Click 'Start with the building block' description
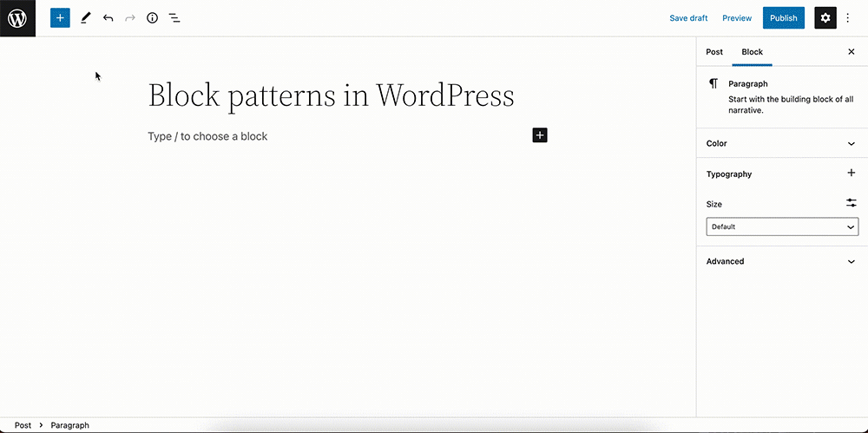Viewport: 868px width, 433px height. click(791, 105)
